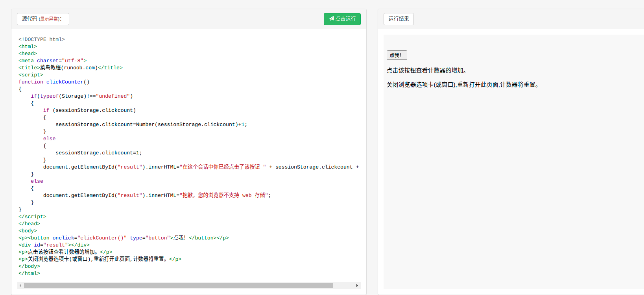Click the </script> closing tag line
The image size is (644, 295).
pyautogui.click(x=32, y=217)
